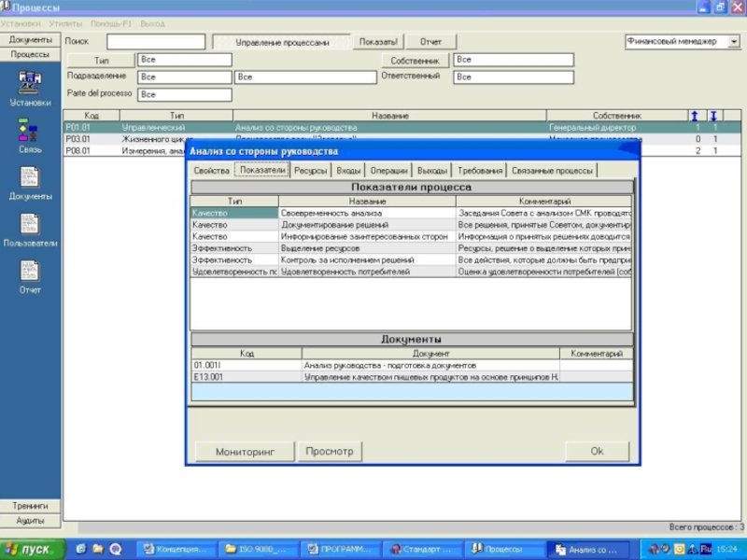
Task: Switch to the Ресурсы tab
Action: point(310,171)
